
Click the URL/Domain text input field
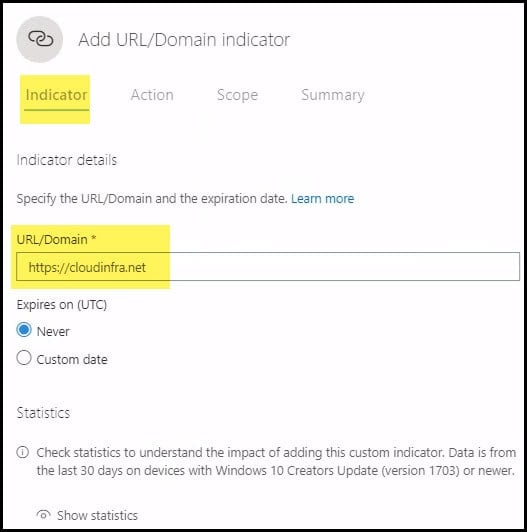pos(268,266)
